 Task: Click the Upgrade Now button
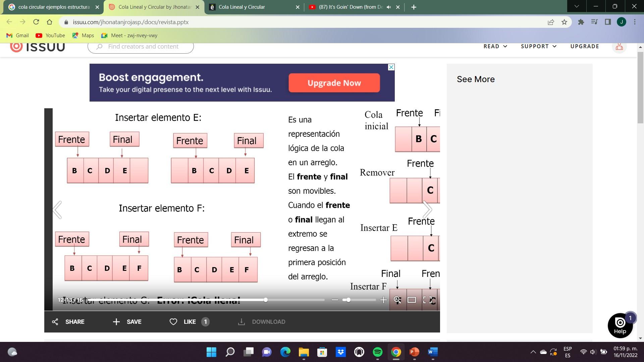coord(334,83)
